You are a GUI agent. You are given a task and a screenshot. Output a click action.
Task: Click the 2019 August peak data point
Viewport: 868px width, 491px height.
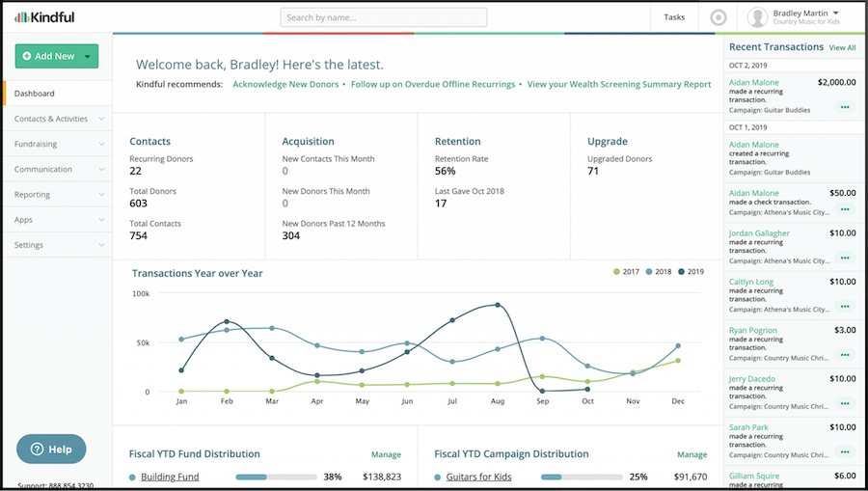[x=497, y=305]
